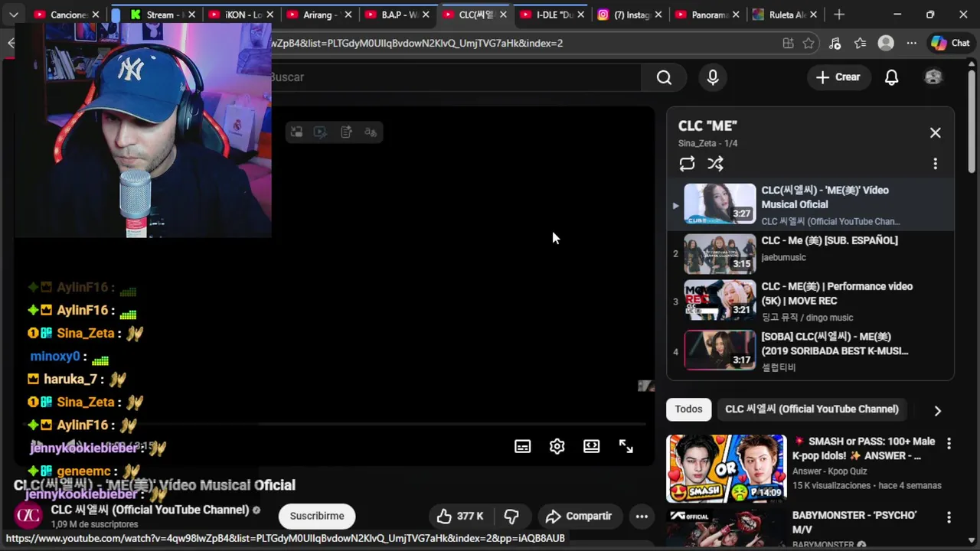Expand the tab search dropdown arrow
The image size is (980, 551).
pyautogui.click(x=13, y=15)
